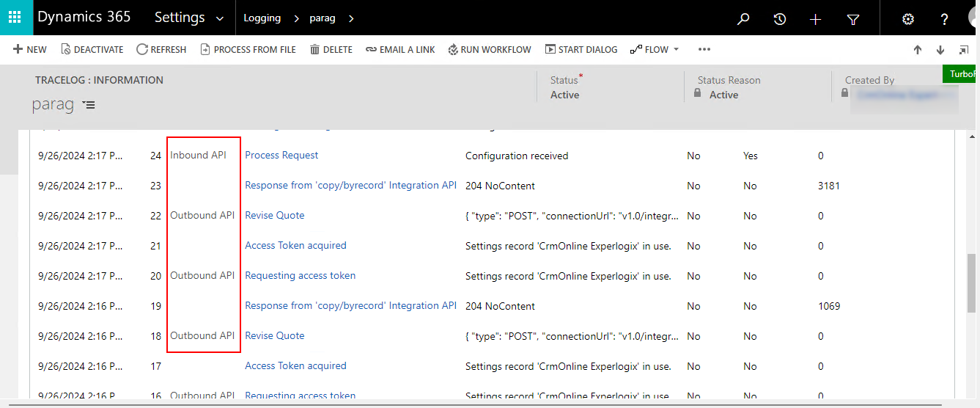
Task: Open row 19 Response from 'copy/byrecord' link
Action: [350, 305]
